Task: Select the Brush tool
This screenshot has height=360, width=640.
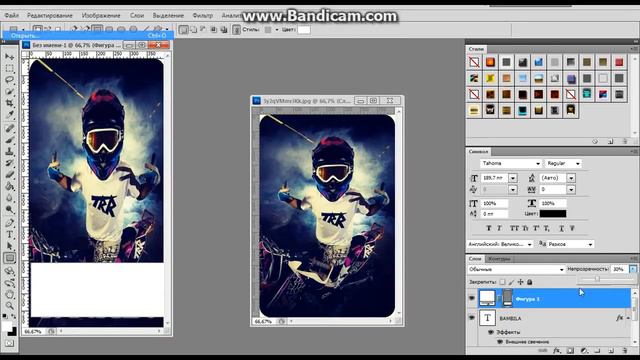Action: pos(9,140)
